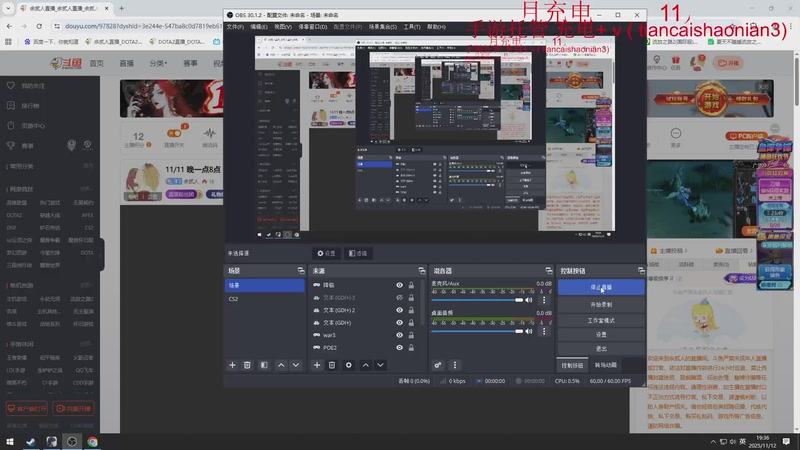800x450 pixels.
Task: Move the selected scene down
Action: click(296, 365)
